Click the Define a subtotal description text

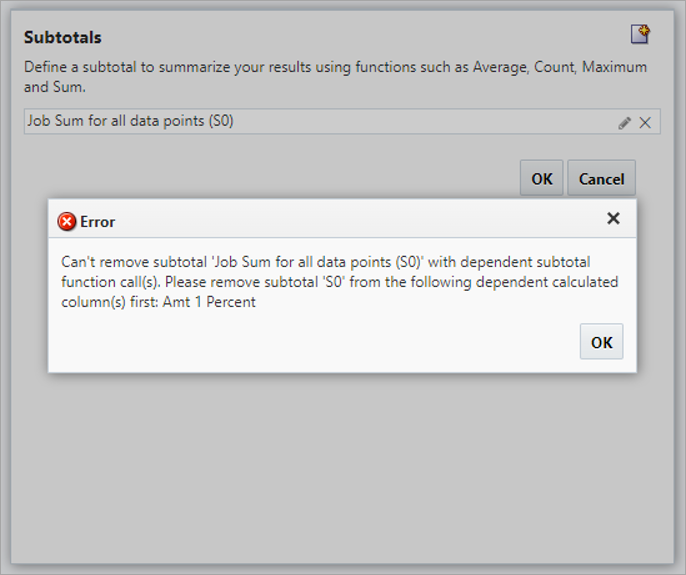click(335, 77)
